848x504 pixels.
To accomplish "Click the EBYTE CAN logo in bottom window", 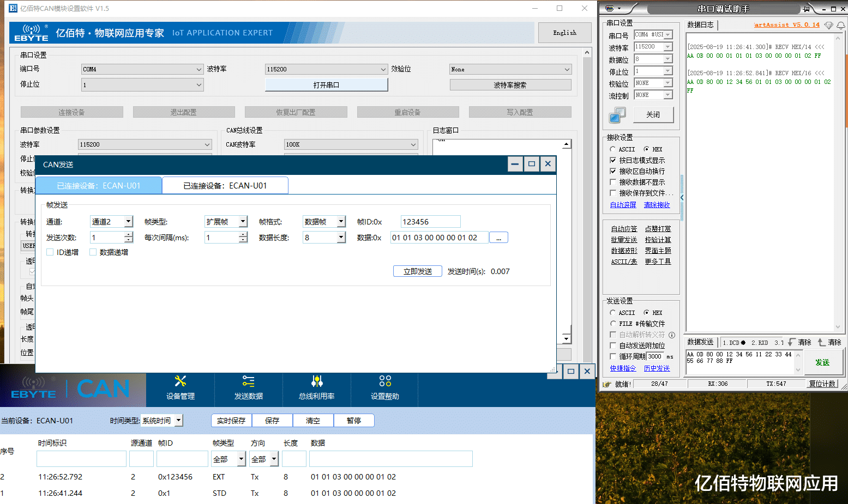I will click(x=71, y=389).
